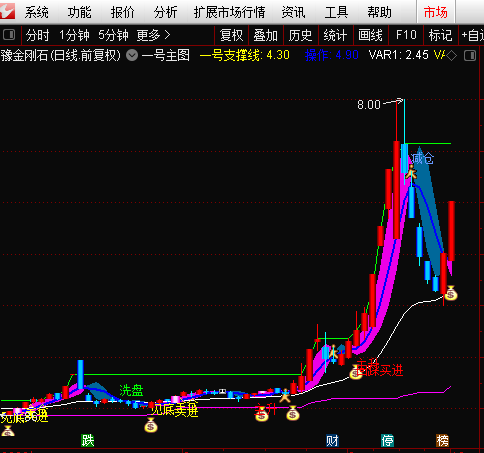Click the red app logo icon

(7, 11)
